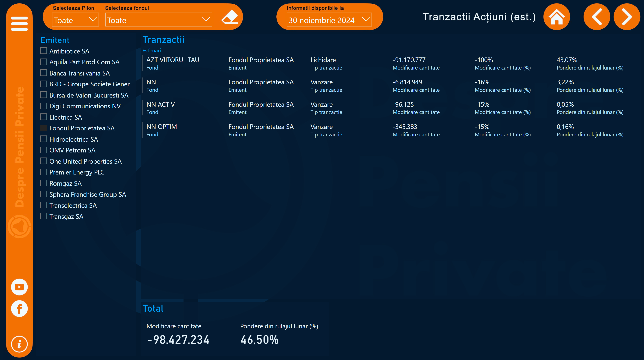
Task: Check the Premier Energy PLC checkbox
Action: tap(43, 172)
